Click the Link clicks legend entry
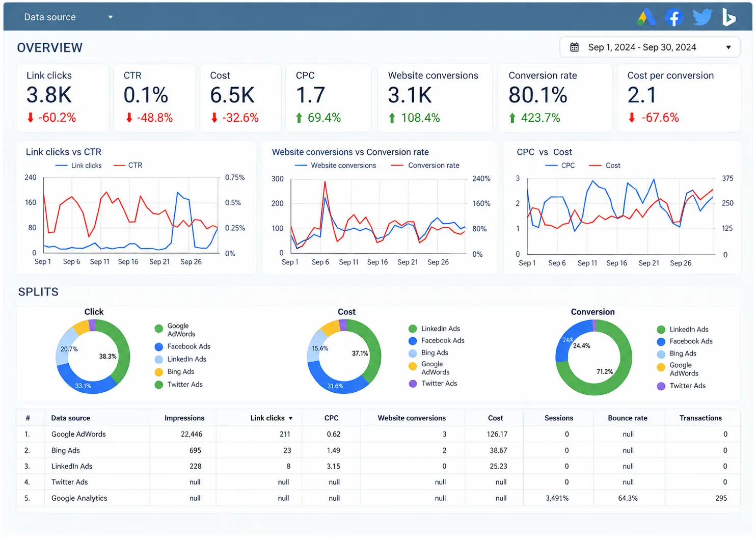The height and width of the screenshot is (540, 756). pos(78,166)
